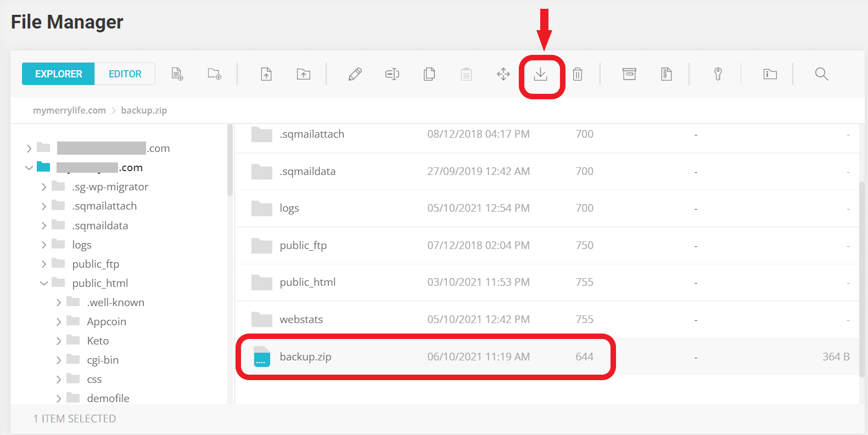
Task: Click the File Upload icon
Action: tap(266, 74)
